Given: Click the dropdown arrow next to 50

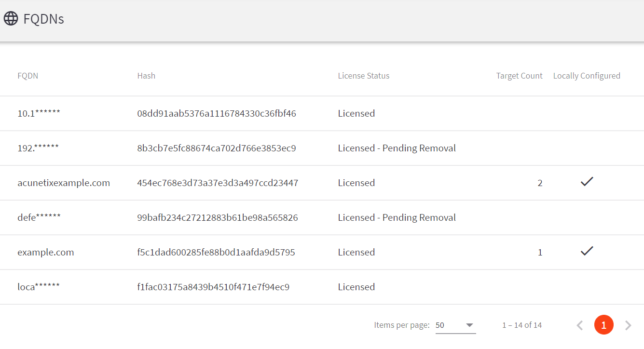Looking at the screenshot, I should click(x=469, y=325).
